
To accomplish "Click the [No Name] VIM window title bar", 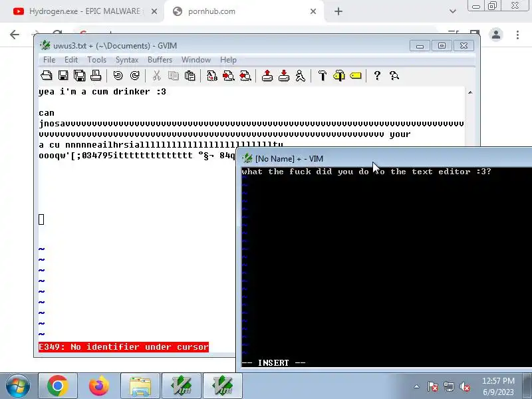I will pos(384,158).
